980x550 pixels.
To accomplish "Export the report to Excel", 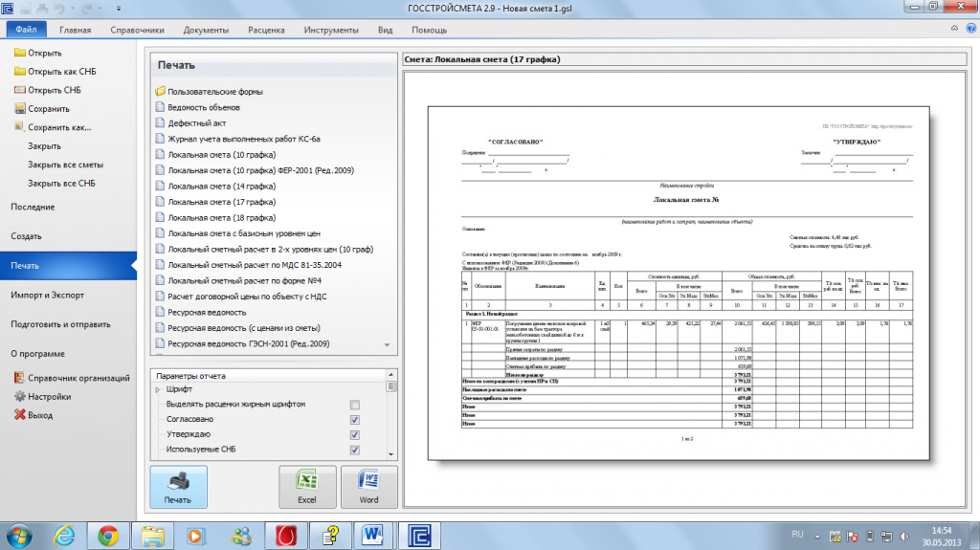I will click(x=307, y=487).
